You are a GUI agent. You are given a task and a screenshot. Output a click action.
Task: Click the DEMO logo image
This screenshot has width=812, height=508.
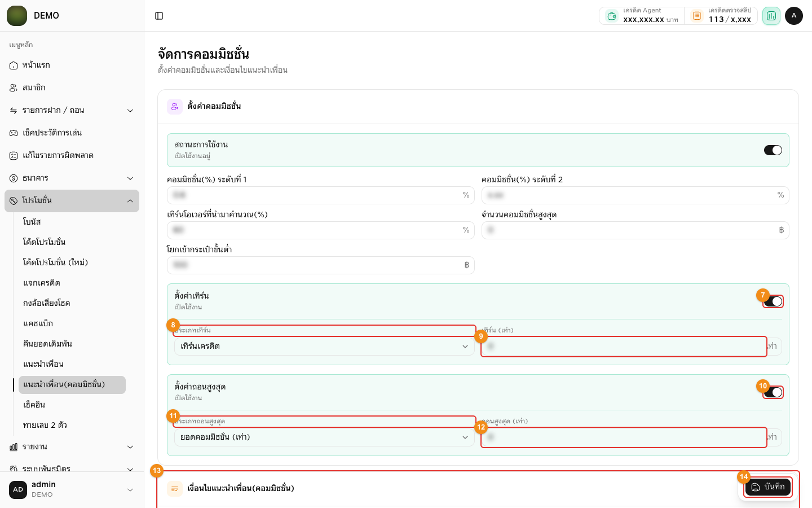(17, 16)
